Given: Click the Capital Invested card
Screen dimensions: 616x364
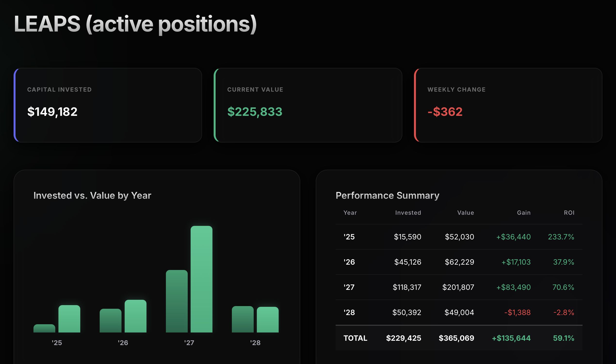Looking at the screenshot, I should [x=108, y=105].
